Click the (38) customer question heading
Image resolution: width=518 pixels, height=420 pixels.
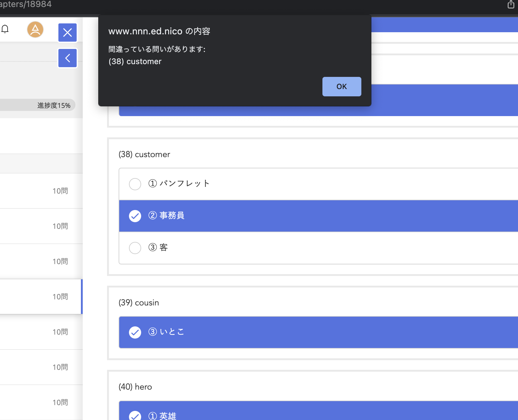pyautogui.click(x=144, y=154)
